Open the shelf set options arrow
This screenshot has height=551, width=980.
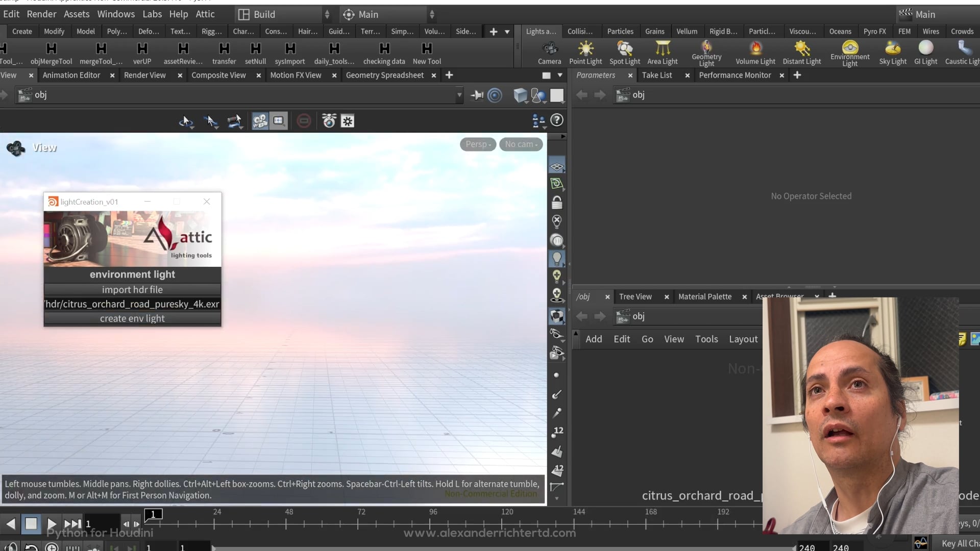[507, 32]
